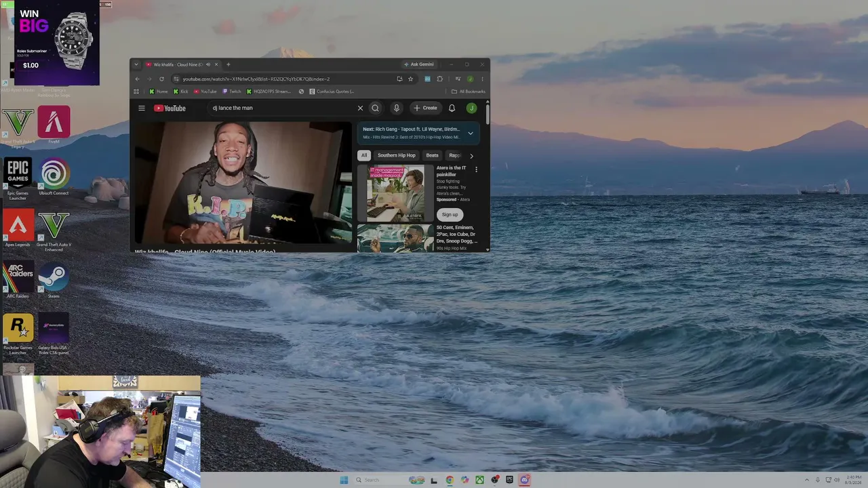Open Xbox app from taskbar

coord(479,480)
